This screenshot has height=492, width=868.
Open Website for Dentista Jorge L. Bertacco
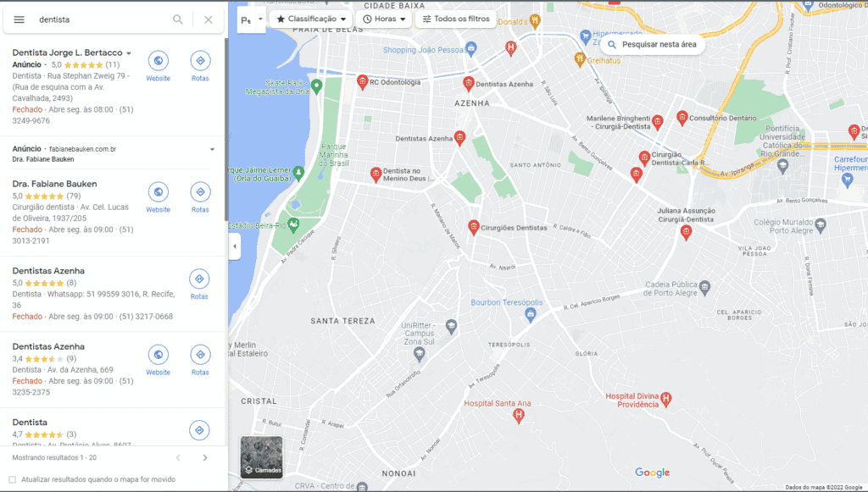(159, 66)
